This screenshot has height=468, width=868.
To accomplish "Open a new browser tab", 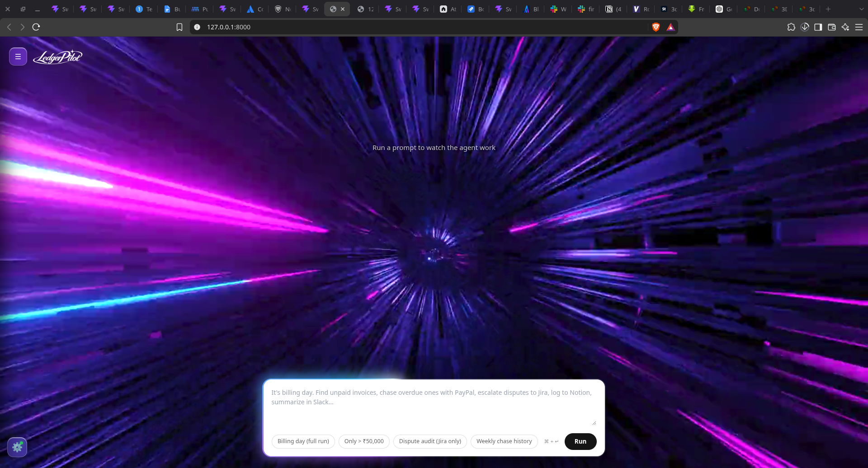I will click(828, 9).
